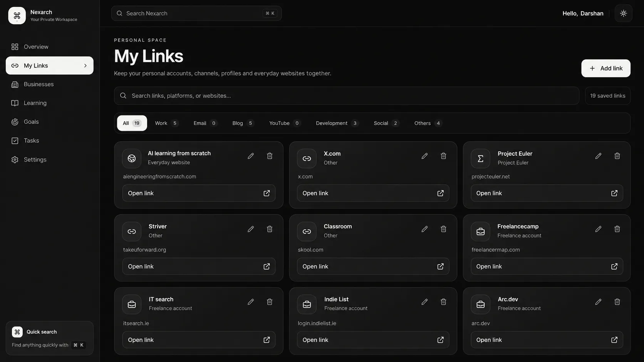Open link for Freelancecamp
Image resolution: width=644 pixels, height=362 pixels.
[x=547, y=266]
